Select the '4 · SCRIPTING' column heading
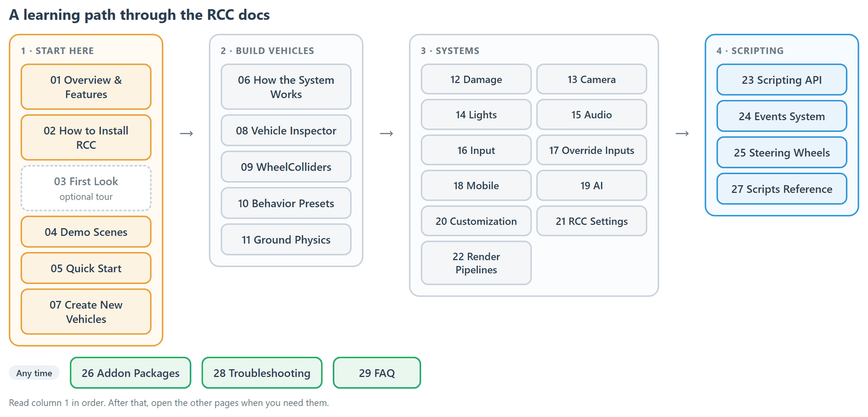Screen dimensions: 868x417 [750, 51]
